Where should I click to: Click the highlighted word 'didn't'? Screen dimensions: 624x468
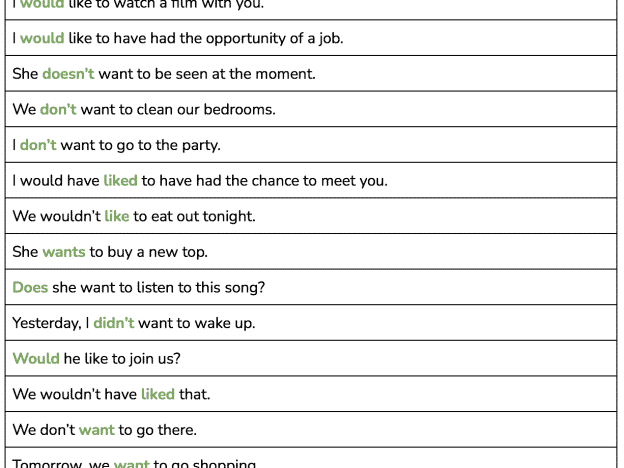(114, 323)
